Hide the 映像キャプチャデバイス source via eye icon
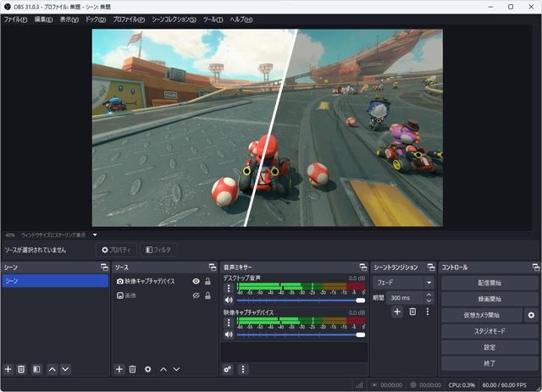This screenshot has width=542, height=392. [x=196, y=281]
